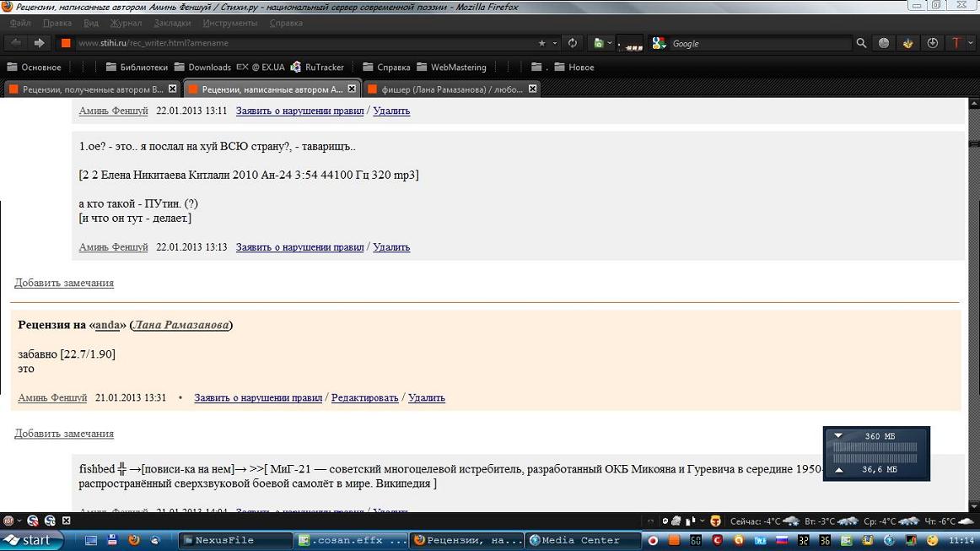Click the search magnifier icon
Viewport: 980px width, 551px height.
(x=861, y=43)
